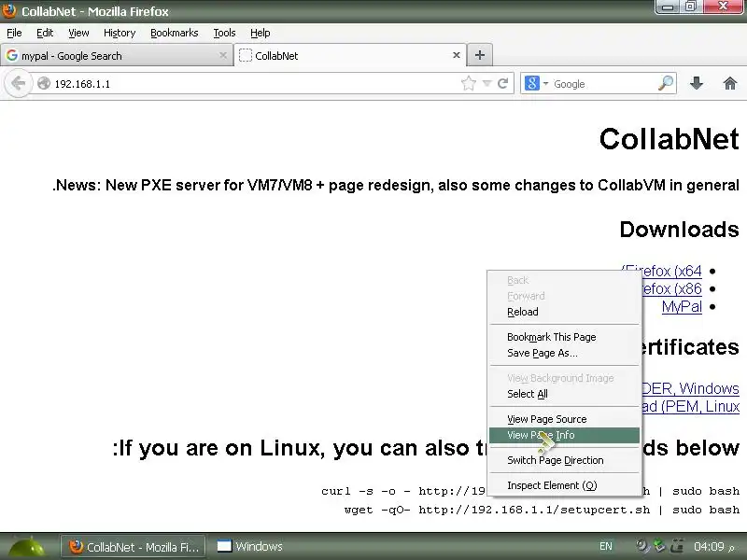Reload page using the toolbar refresh icon

point(502,83)
